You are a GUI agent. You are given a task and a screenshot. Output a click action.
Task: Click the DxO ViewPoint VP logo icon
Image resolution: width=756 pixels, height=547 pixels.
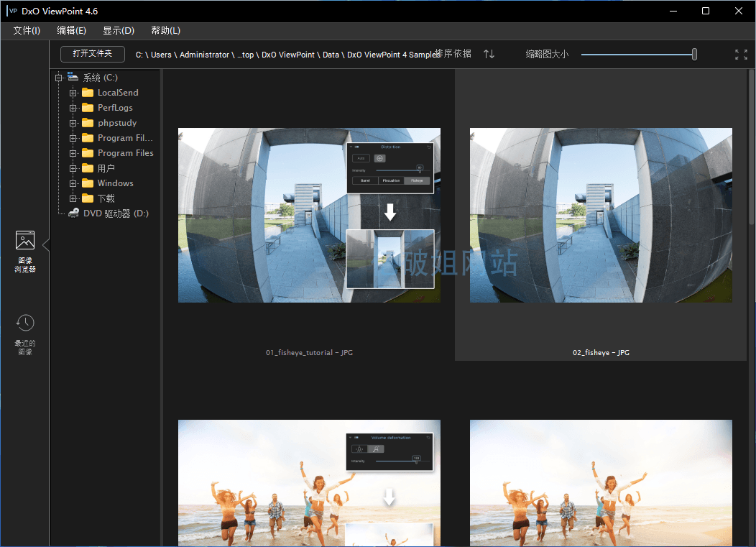(12, 11)
